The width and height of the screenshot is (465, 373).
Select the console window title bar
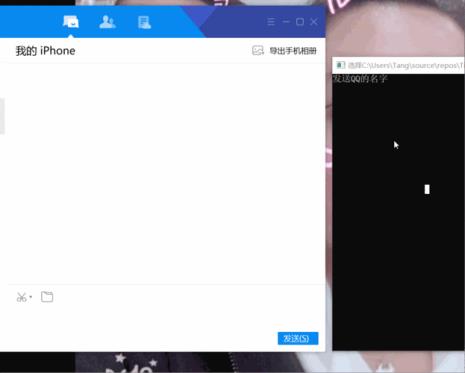(x=398, y=65)
